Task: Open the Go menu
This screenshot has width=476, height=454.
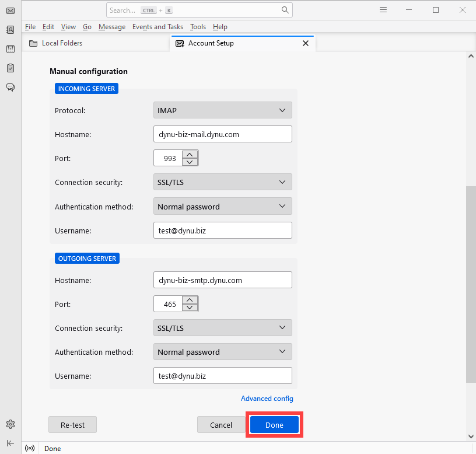Action: click(87, 27)
